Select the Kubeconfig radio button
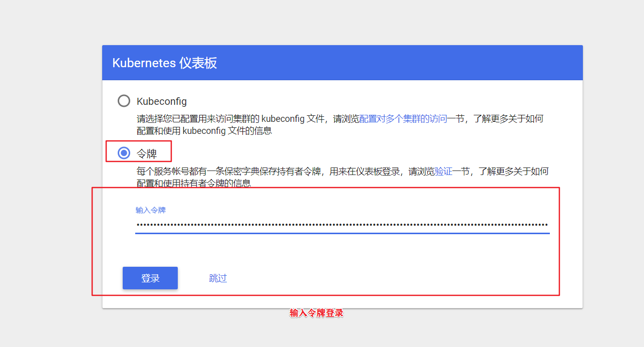Screen dimensions: 644x347 124,101
